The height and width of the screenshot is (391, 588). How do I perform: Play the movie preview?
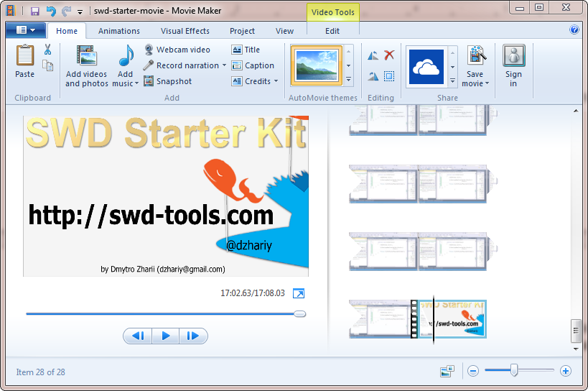(165, 336)
